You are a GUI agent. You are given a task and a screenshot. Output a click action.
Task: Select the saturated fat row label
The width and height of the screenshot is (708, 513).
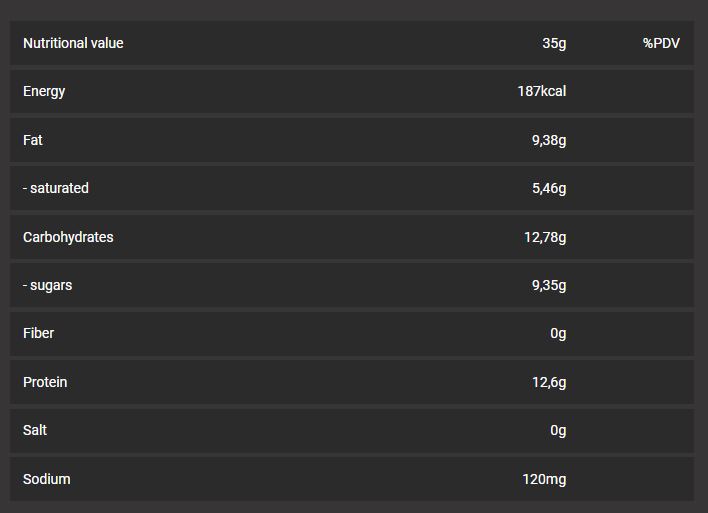point(56,188)
